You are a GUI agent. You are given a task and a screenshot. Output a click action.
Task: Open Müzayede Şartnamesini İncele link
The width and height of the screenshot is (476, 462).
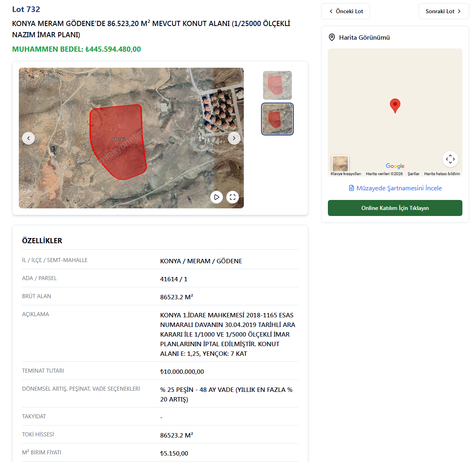click(395, 188)
